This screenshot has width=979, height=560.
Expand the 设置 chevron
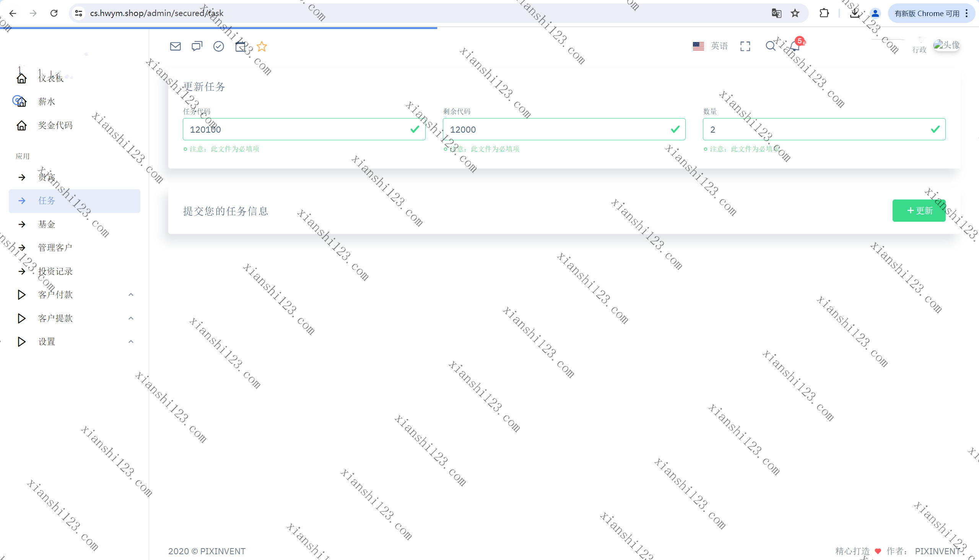(131, 342)
